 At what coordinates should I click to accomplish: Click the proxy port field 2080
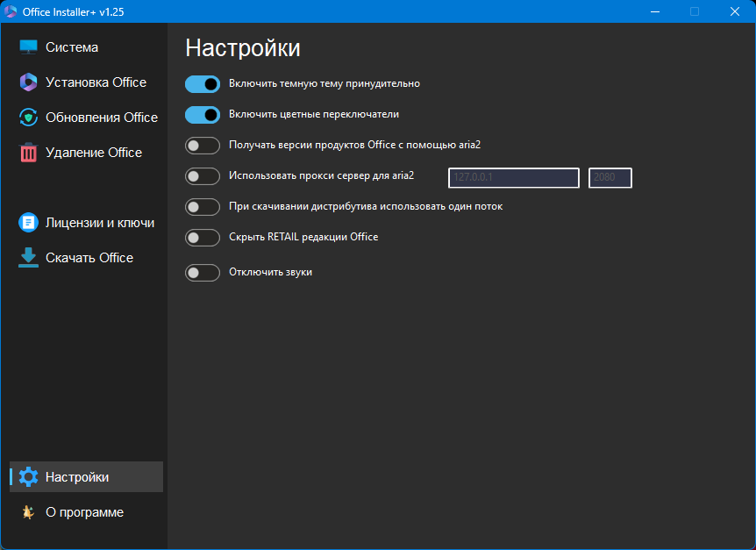click(610, 178)
